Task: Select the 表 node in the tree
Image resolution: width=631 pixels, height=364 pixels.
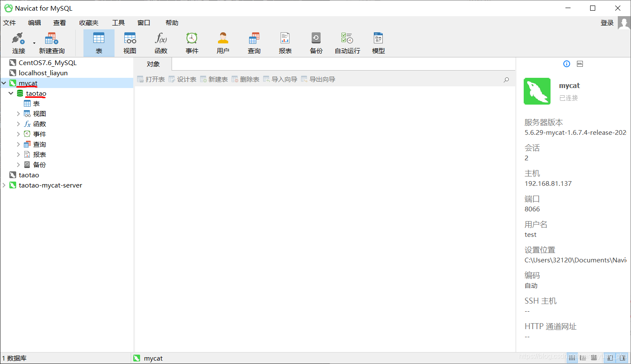Action: (x=36, y=103)
